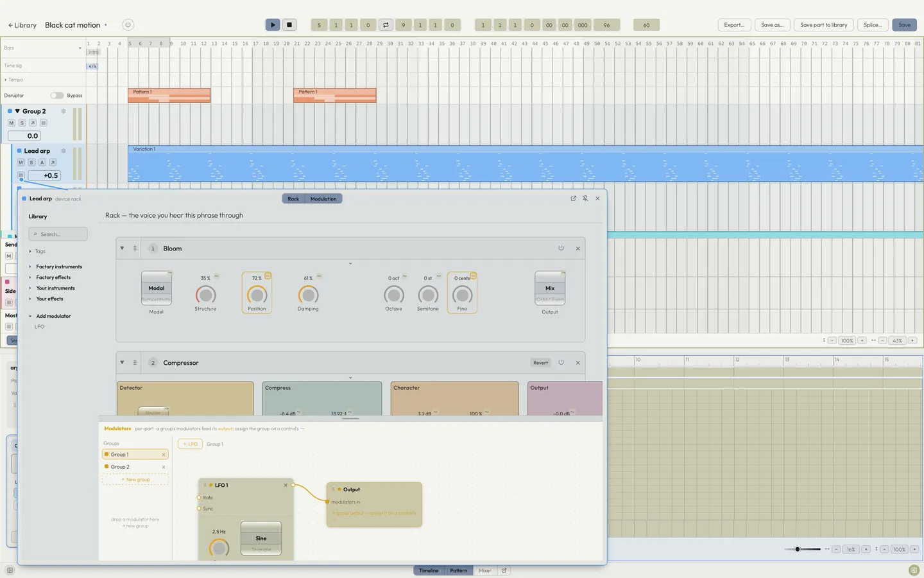The image size is (924, 578).
Task: Switch to the Rack tab
Action: click(293, 199)
